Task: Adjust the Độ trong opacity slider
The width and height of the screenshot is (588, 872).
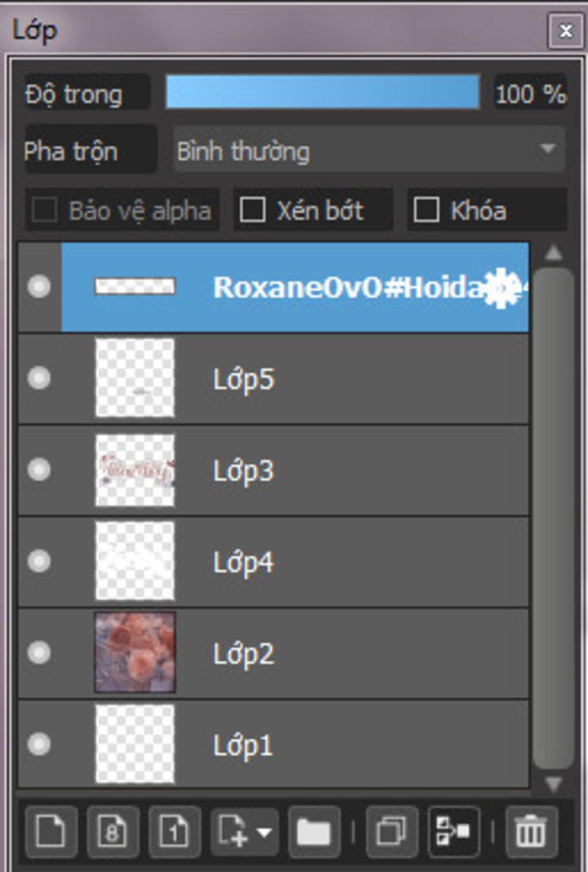Action: [x=323, y=91]
